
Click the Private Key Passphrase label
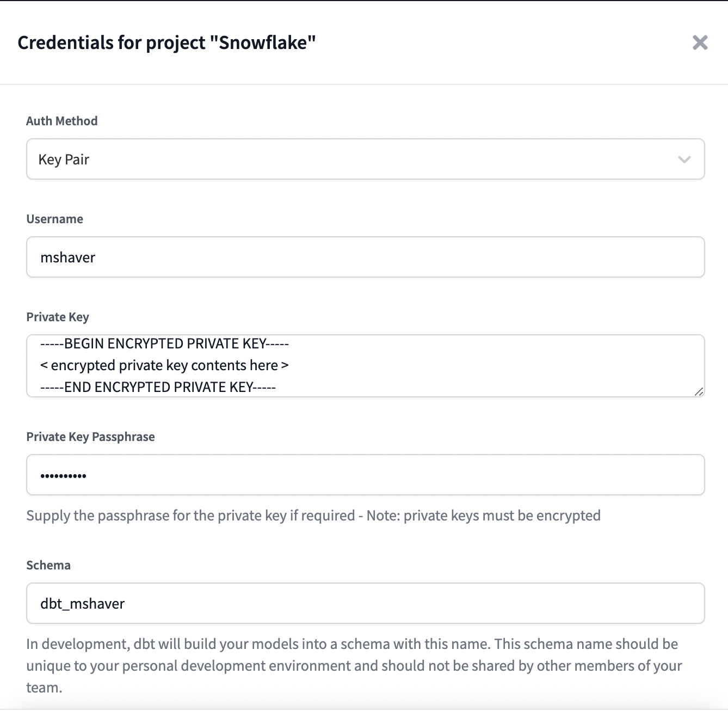tap(90, 436)
